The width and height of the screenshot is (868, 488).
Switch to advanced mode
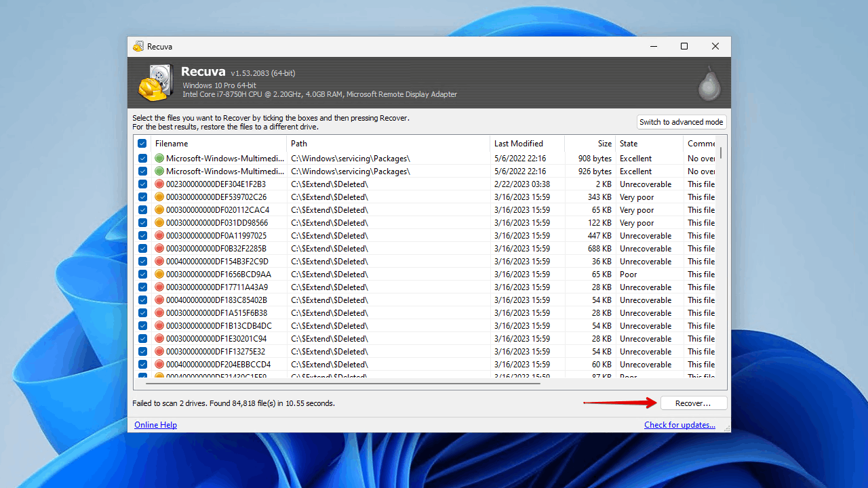coord(682,122)
